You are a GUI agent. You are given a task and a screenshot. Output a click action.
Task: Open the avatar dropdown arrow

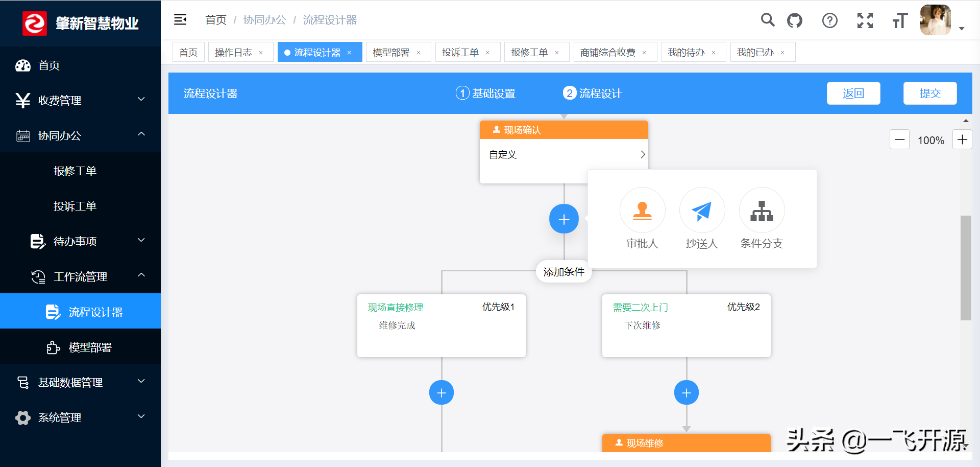pos(962,29)
